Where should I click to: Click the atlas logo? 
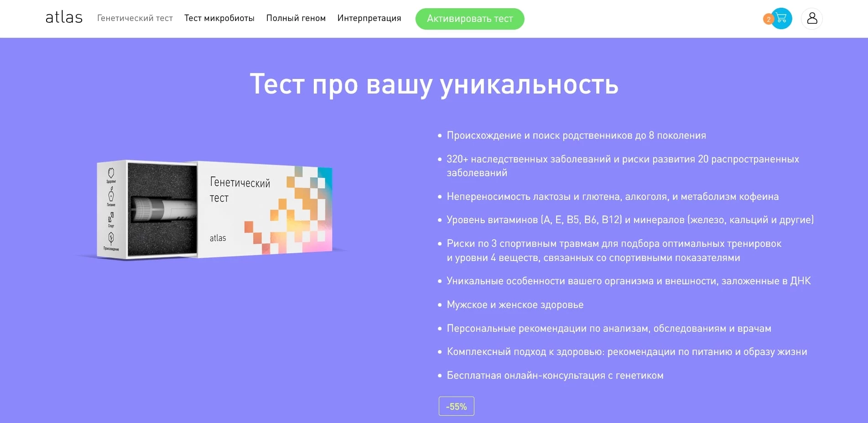click(63, 17)
